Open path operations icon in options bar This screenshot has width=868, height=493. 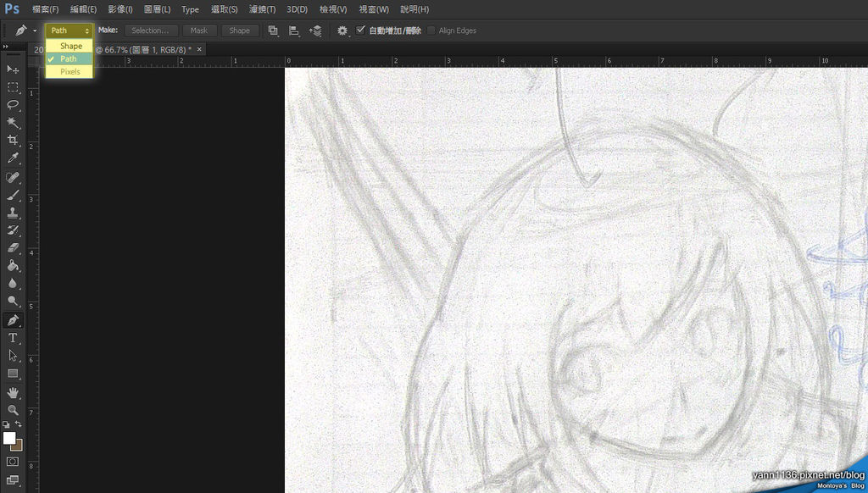click(273, 30)
